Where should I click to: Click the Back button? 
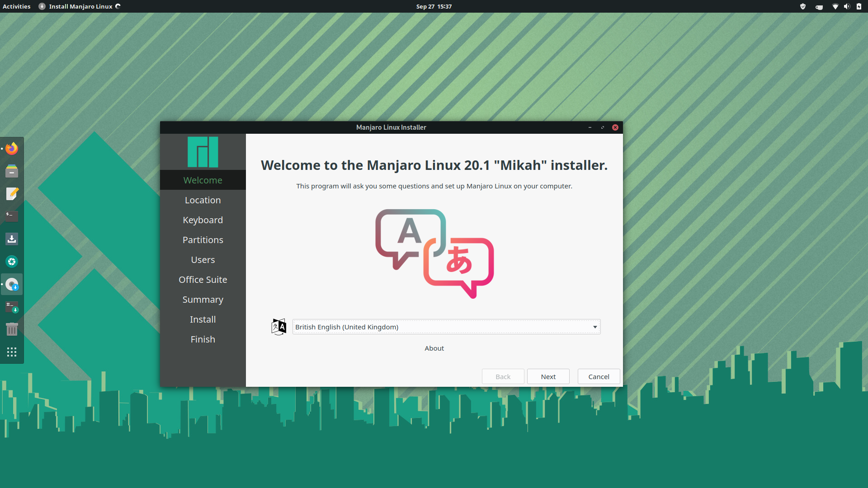coord(503,376)
